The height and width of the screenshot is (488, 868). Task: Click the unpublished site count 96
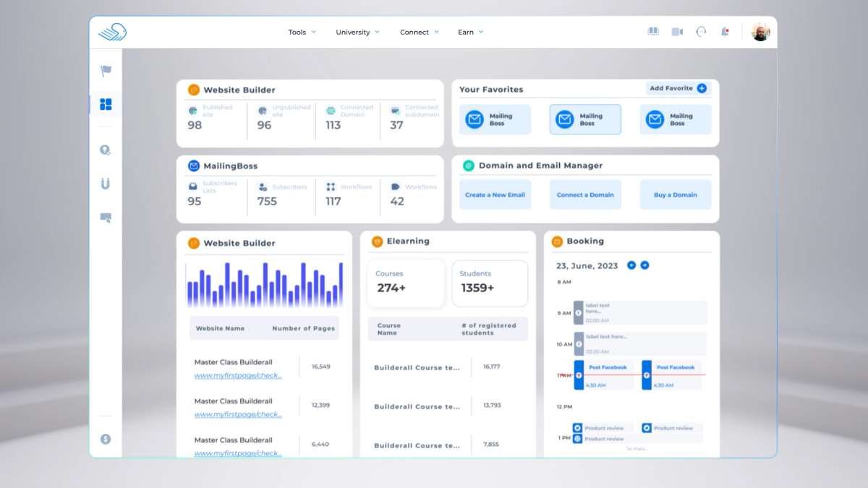coord(265,125)
